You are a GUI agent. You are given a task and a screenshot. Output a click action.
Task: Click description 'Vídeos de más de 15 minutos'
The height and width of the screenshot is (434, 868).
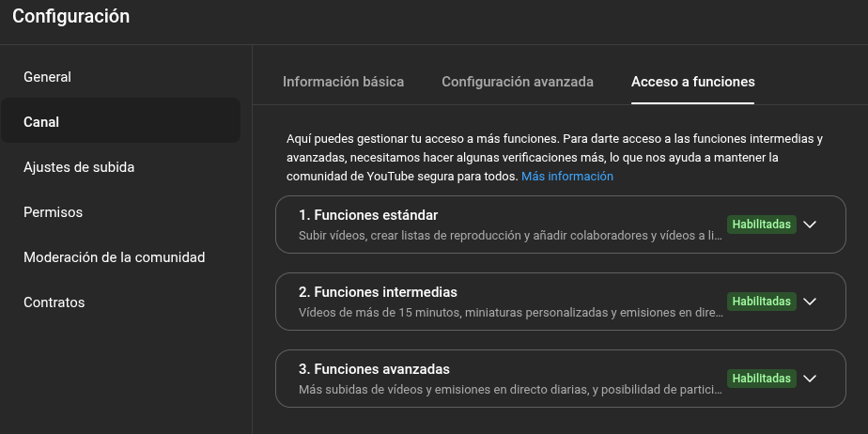point(510,312)
